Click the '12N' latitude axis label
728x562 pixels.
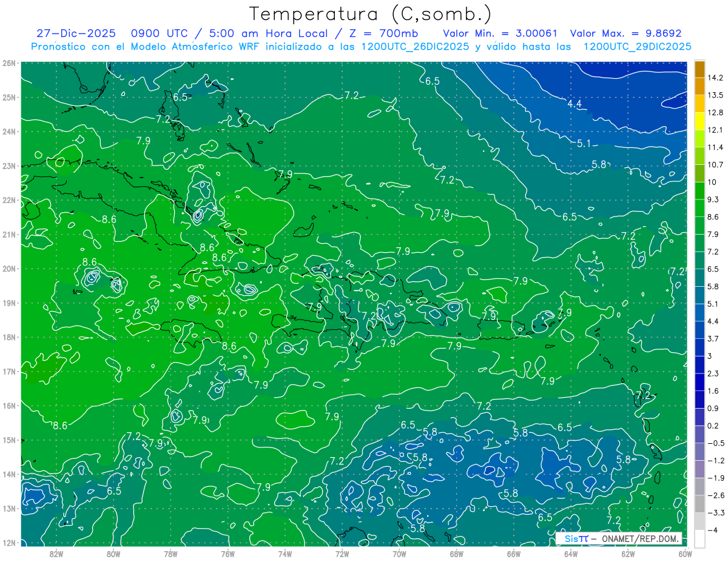tap(9, 543)
